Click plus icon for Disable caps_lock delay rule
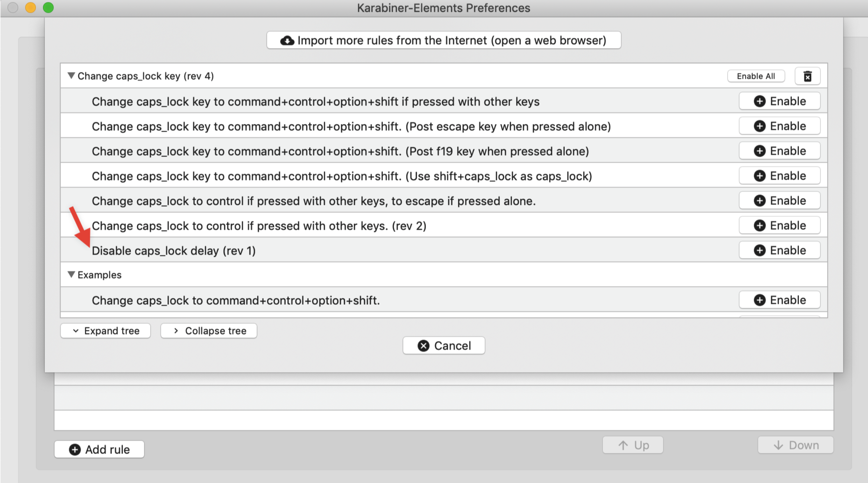Screen dimensions: 868x483 tap(759, 250)
